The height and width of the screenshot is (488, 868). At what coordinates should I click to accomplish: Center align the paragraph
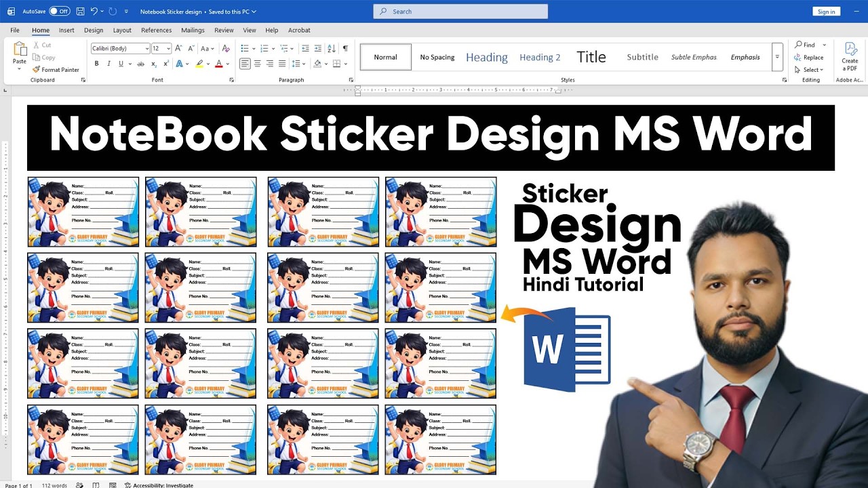pos(258,64)
